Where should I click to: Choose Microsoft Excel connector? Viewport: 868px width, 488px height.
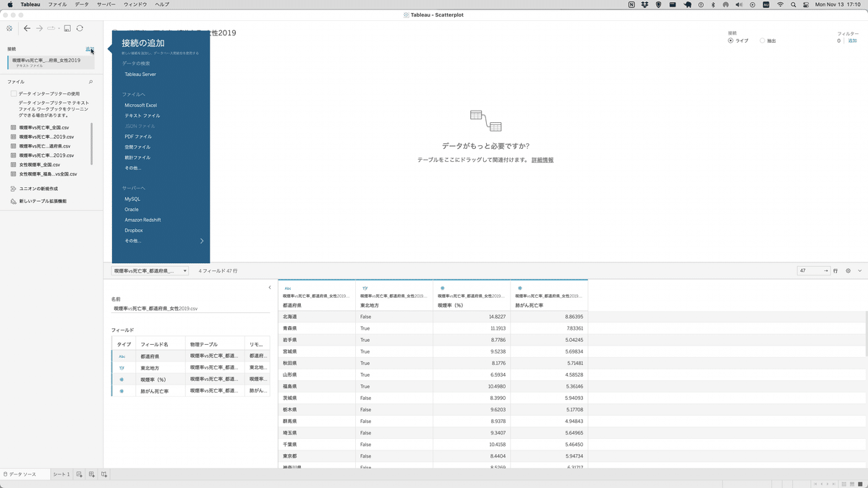141,106
